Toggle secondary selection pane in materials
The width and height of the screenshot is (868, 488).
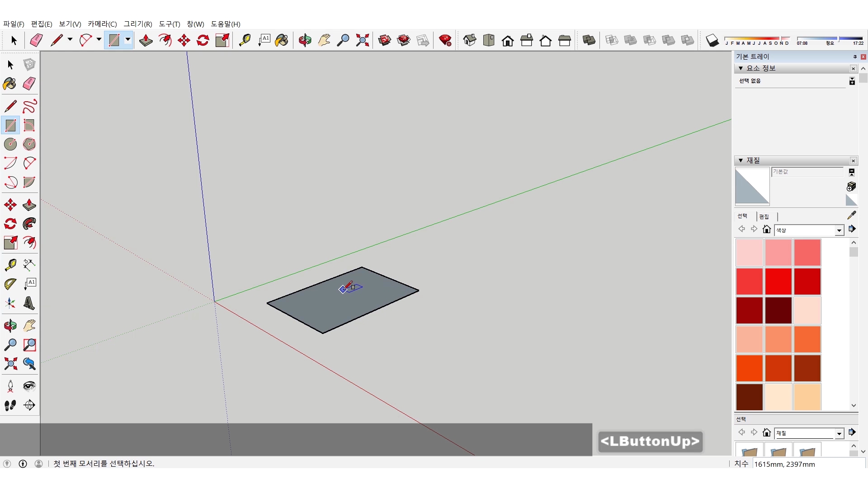(x=852, y=172)
